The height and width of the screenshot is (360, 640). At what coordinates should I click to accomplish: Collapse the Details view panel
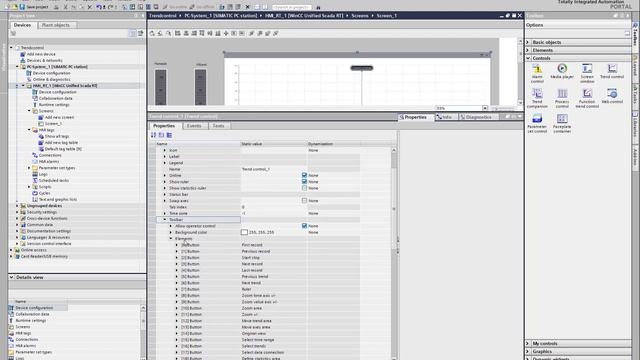(11, 277)
